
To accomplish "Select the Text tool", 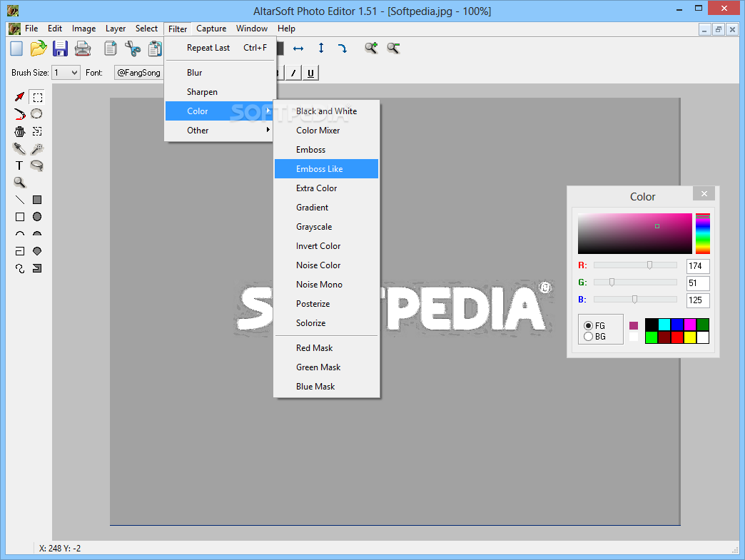I will pyautogui.click(x=19, y=166).
